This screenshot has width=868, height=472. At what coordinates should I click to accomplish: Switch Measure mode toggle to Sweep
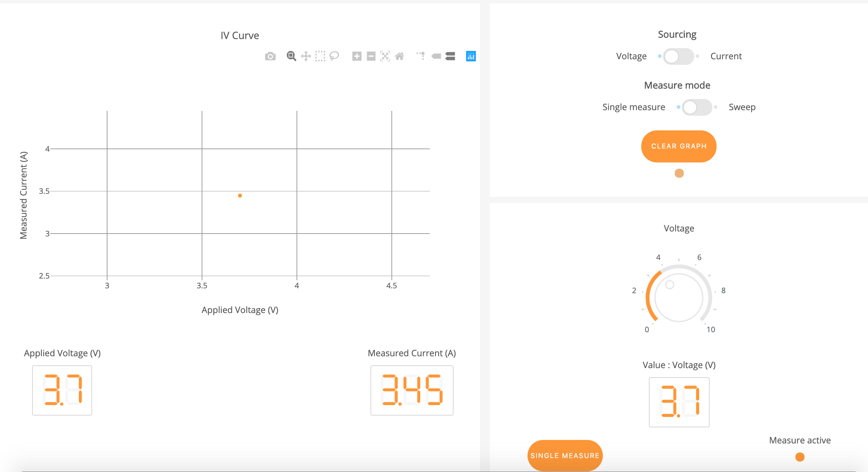[x=697, y=107]
